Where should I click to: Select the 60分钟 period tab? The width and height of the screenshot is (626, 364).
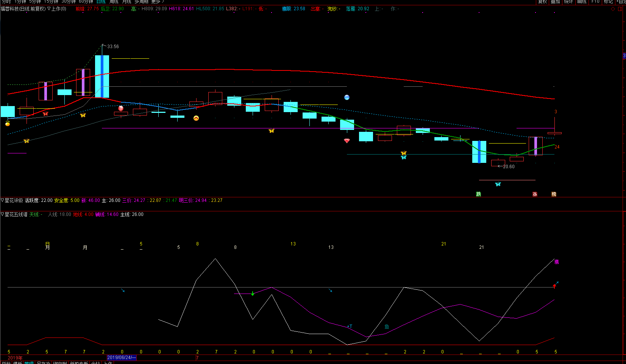86,2
